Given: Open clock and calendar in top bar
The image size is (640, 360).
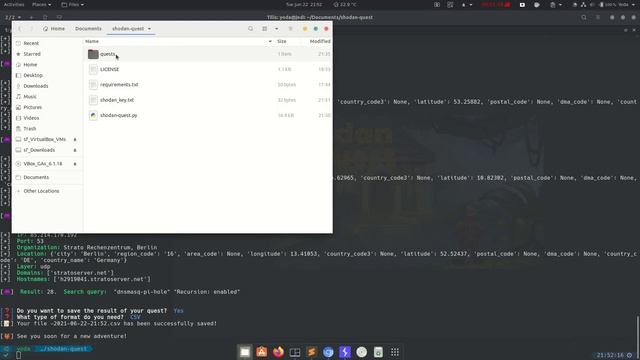Looking at the screenshot, I should tap(304, 4).
